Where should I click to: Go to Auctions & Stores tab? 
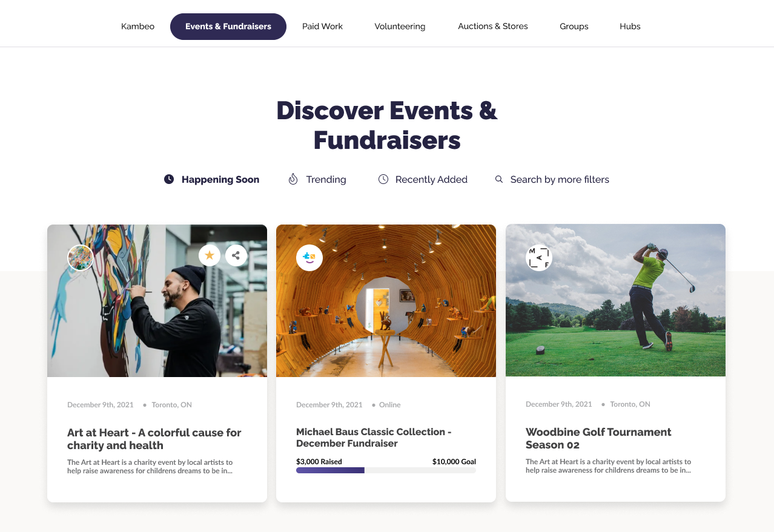pyautogui.click(x=493, y=27)
